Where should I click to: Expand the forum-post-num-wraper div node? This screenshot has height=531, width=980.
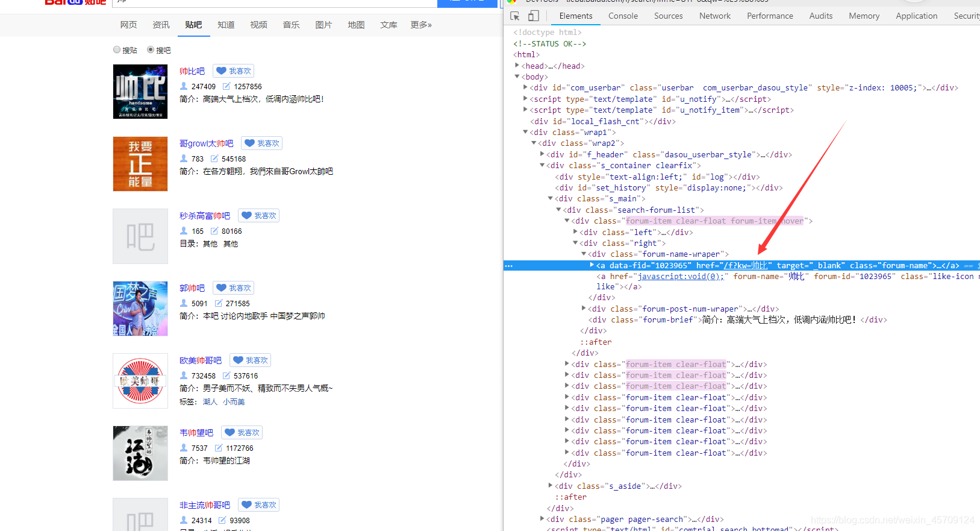tap(583, 309)
